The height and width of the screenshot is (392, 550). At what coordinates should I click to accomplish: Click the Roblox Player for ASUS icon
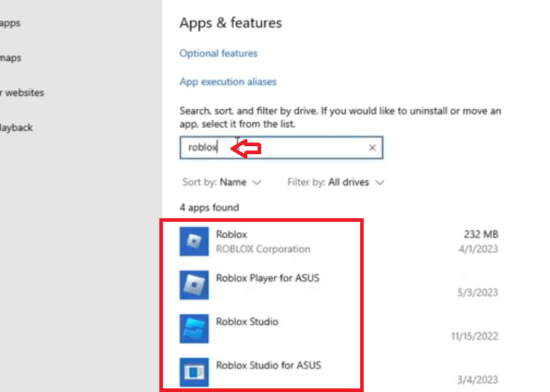(194, 285)
